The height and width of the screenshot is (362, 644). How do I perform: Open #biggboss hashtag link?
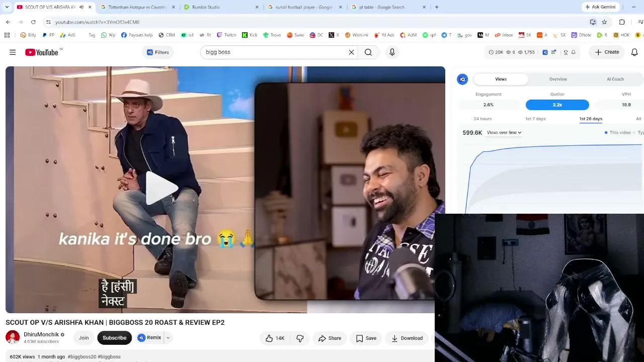(109, 357)
